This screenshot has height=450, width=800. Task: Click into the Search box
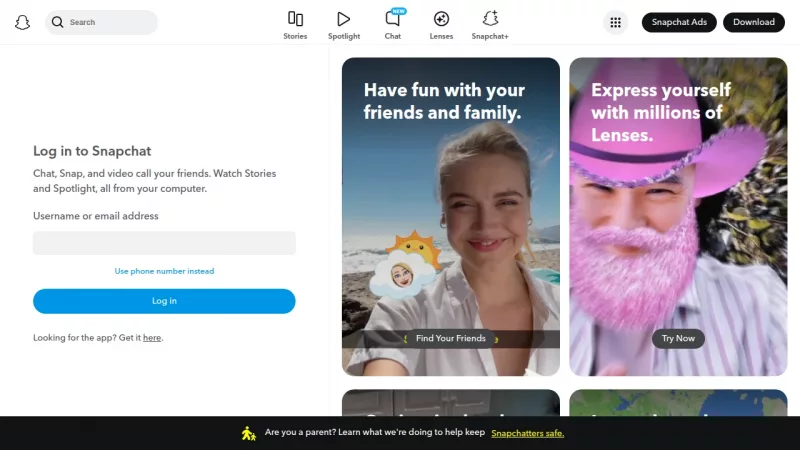coord(110,22)
